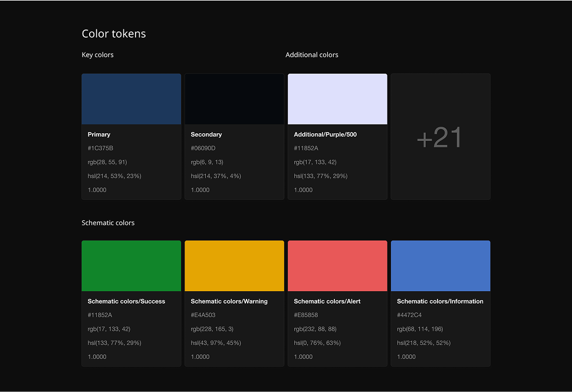Select the Primary dark blue color swatch
572x392 pixels.
[x=132, y=99]
